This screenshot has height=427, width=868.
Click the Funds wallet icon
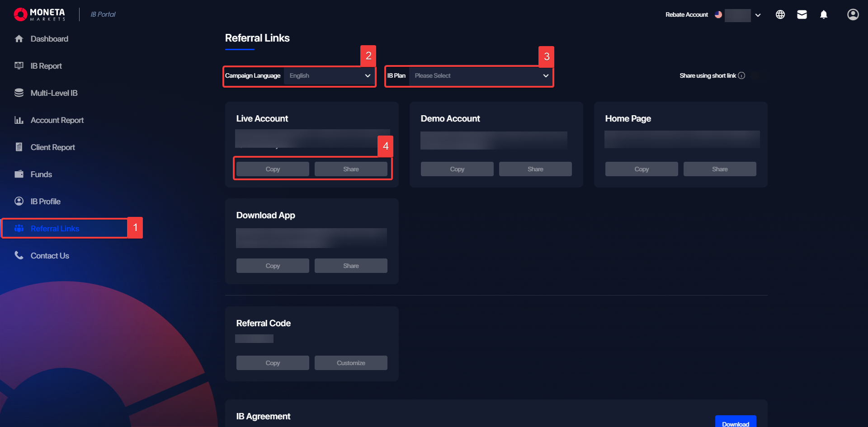[19, 174]
